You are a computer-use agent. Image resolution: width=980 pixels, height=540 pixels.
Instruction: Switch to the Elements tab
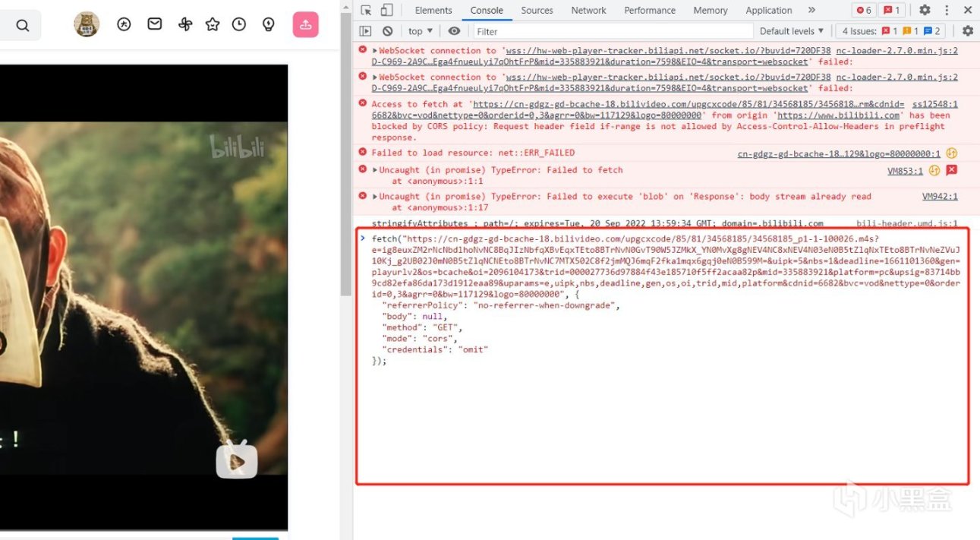tap(433, 11)
